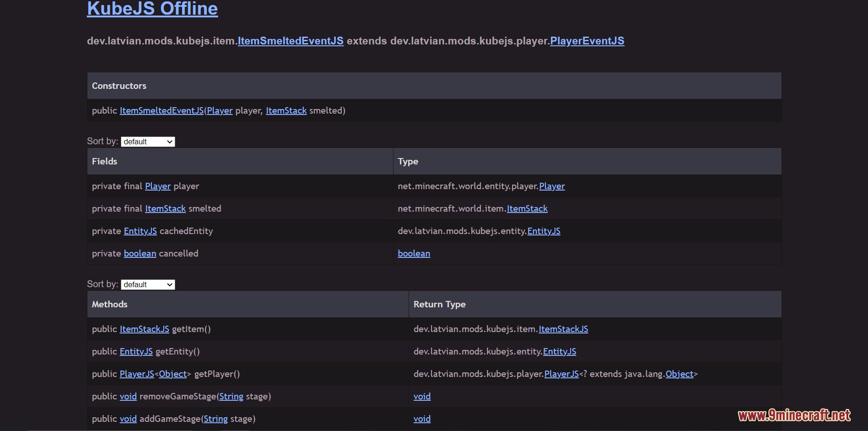Viewport: 868px width, 431px height.
Task: Click Player link in net.minecraft.world.entity.player type
Action: pyautogui.click(x=552, y=186)
